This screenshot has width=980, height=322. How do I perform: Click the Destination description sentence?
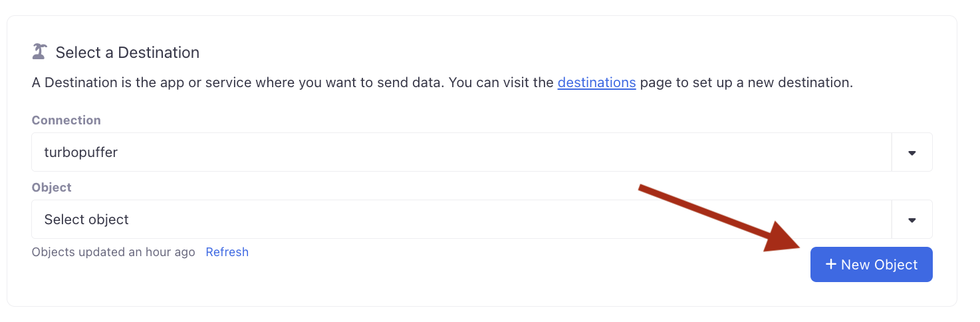coord(293,83)
